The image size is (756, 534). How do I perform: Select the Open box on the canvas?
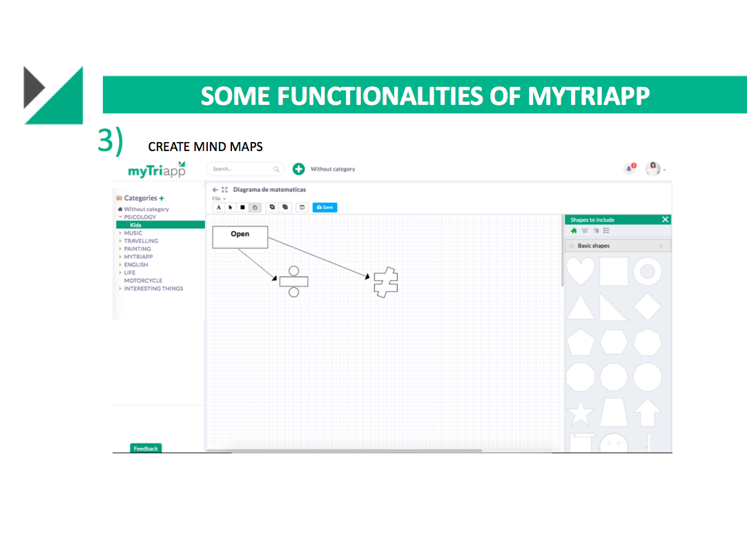240,237
